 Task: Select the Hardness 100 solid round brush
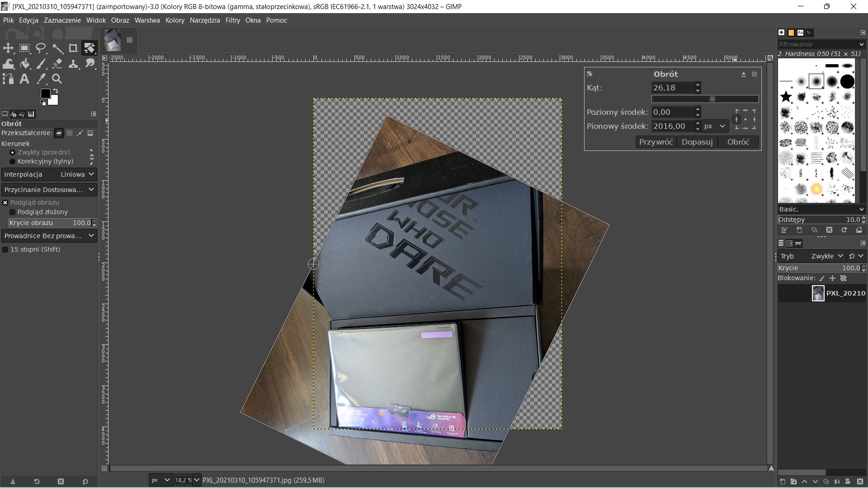coord(847,82)
